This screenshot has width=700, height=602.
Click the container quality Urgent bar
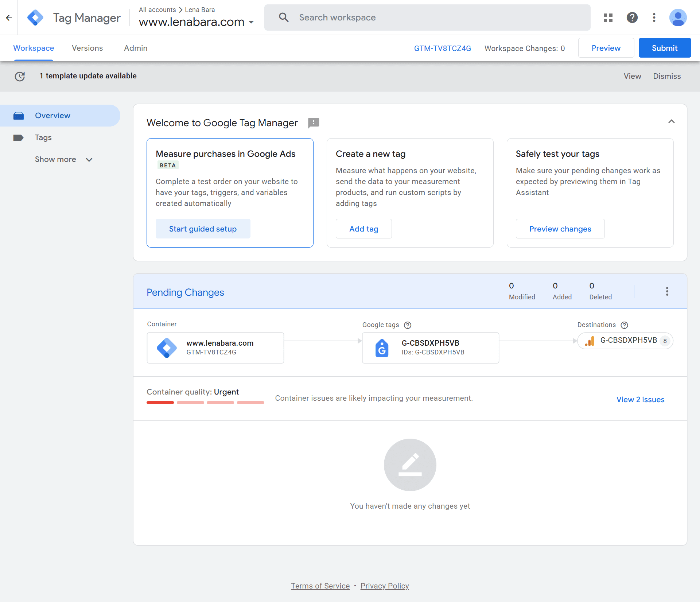point(205,403)
